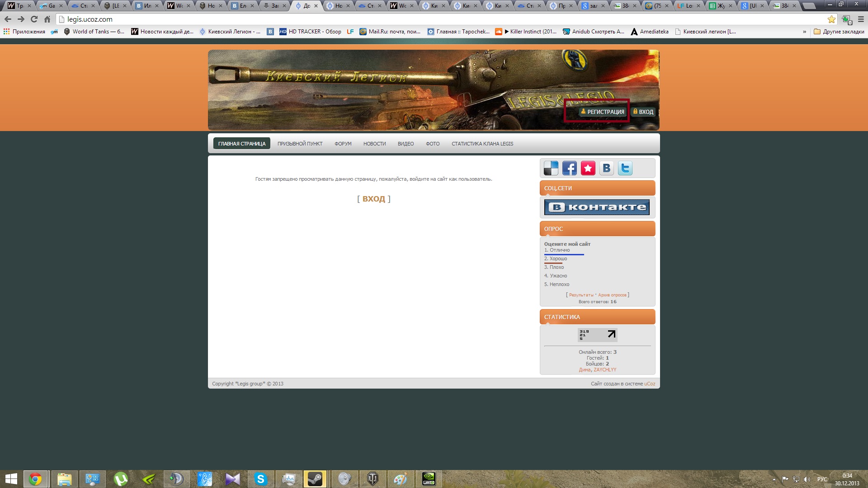Open the Killer Instinct bookmark
868x488 pixels.
(x=526, y=32)
